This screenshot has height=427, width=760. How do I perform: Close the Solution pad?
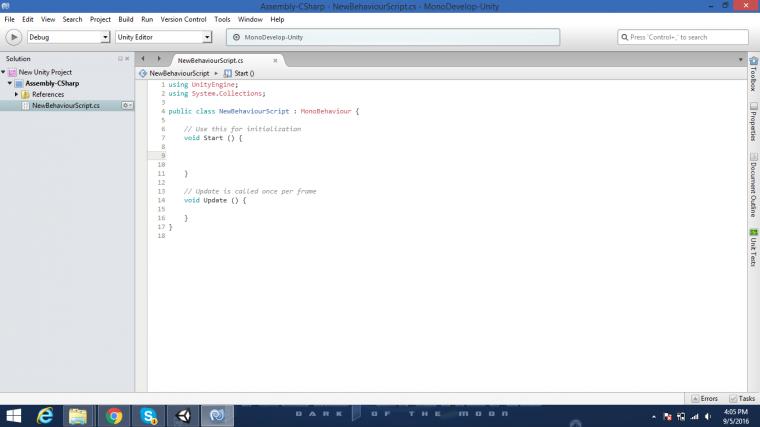(x=127, y=59)
